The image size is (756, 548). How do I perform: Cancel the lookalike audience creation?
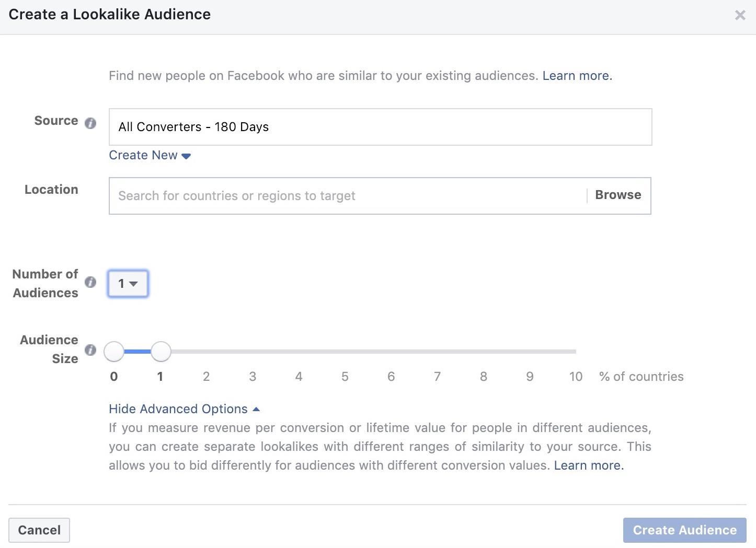39,530
